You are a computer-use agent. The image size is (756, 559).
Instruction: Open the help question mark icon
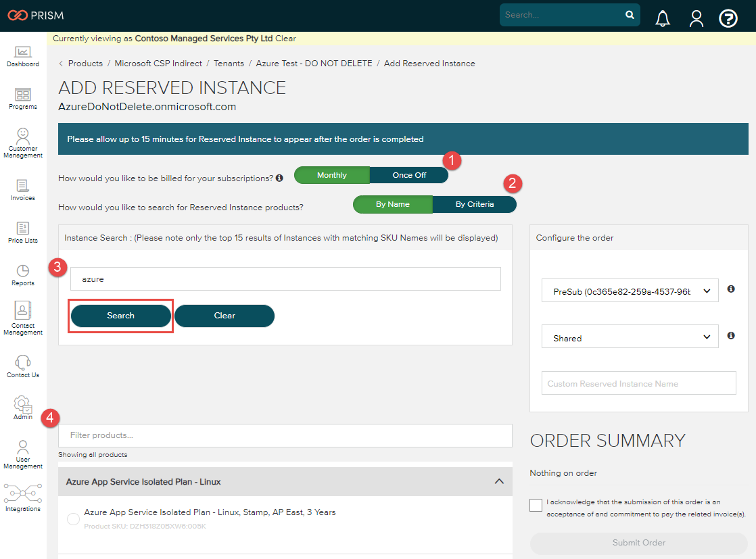coord(728,18)
